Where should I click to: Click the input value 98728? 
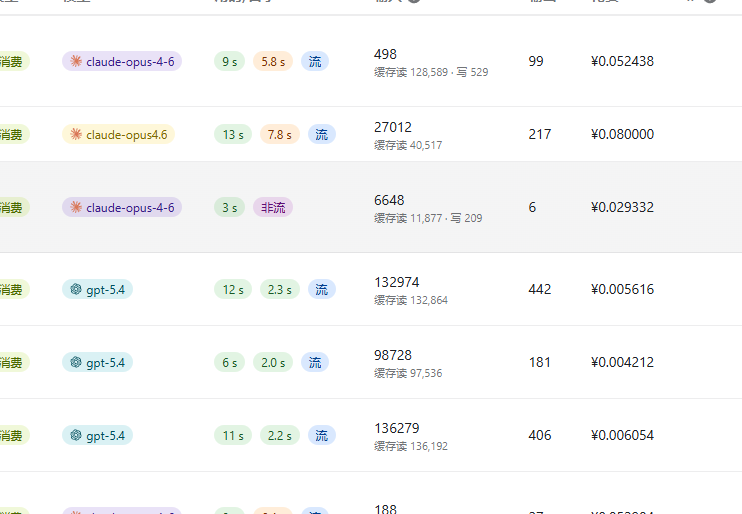click(393, 355)
